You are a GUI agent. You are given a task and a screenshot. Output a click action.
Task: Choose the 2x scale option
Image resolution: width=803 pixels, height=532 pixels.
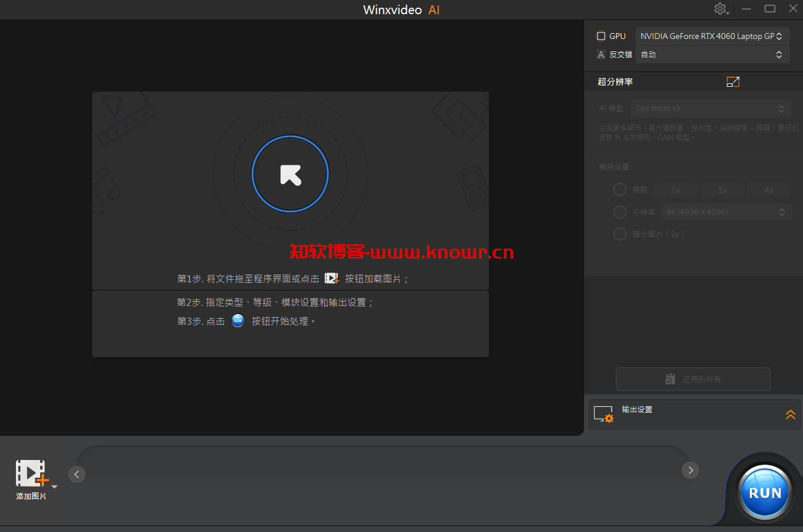coord(675,190)
